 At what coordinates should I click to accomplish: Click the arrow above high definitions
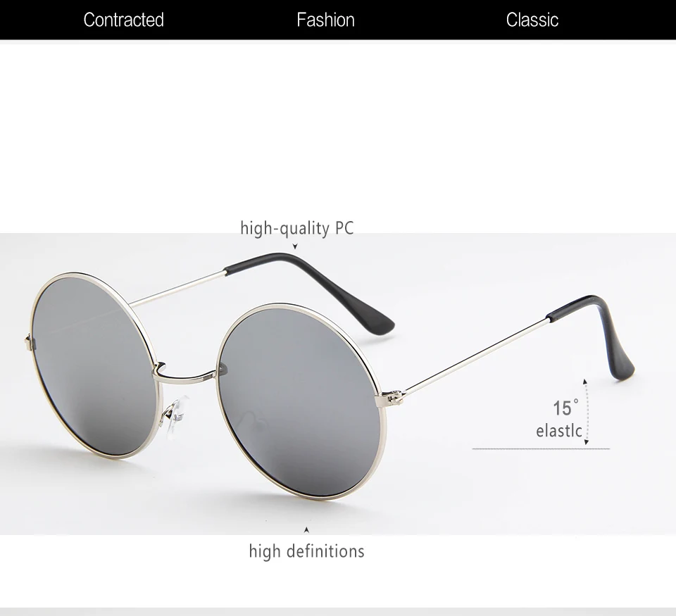click(x=306, y=530)
